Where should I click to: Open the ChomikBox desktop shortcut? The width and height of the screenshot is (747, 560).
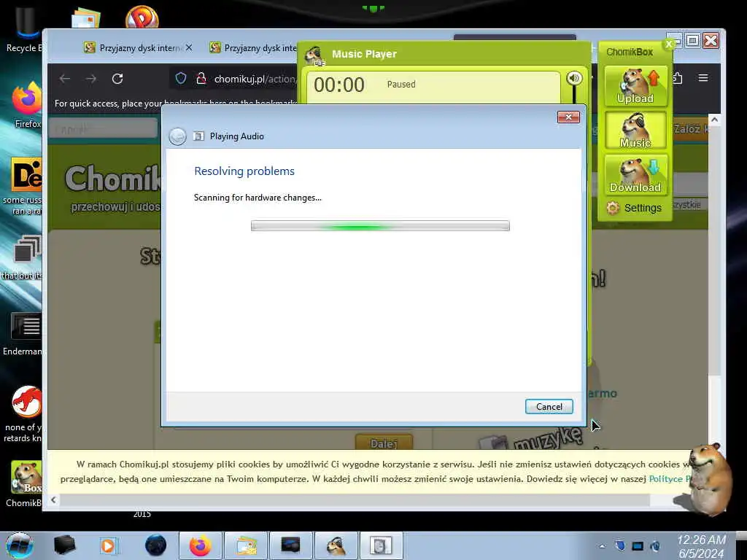(25, 484)
